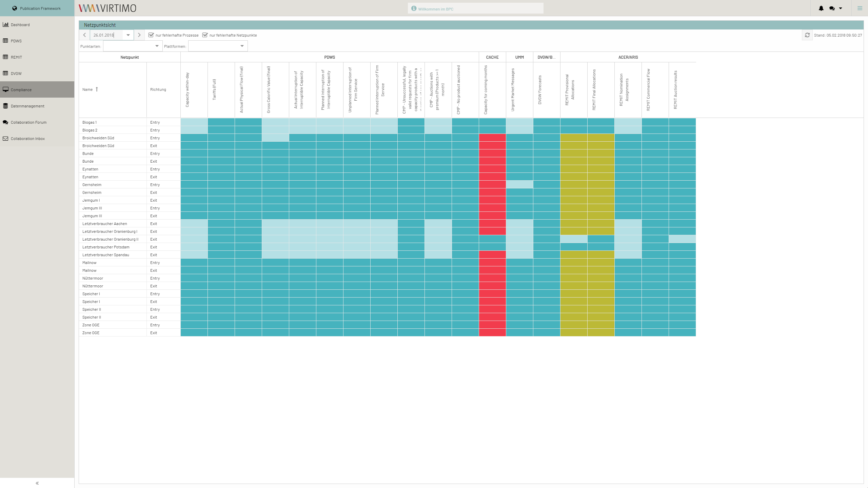Click the DVGW Forecasts column header

point(547,90)
